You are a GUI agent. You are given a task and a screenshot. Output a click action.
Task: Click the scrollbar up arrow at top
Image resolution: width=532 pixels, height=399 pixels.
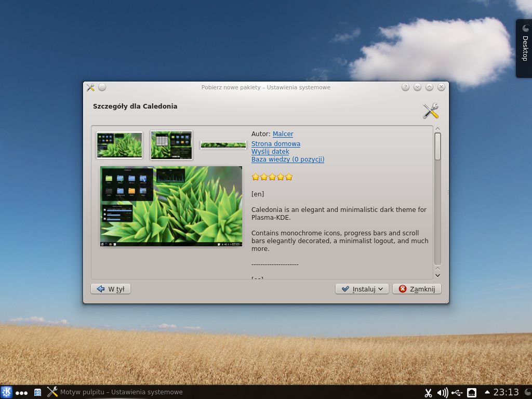tap(437, 129)
